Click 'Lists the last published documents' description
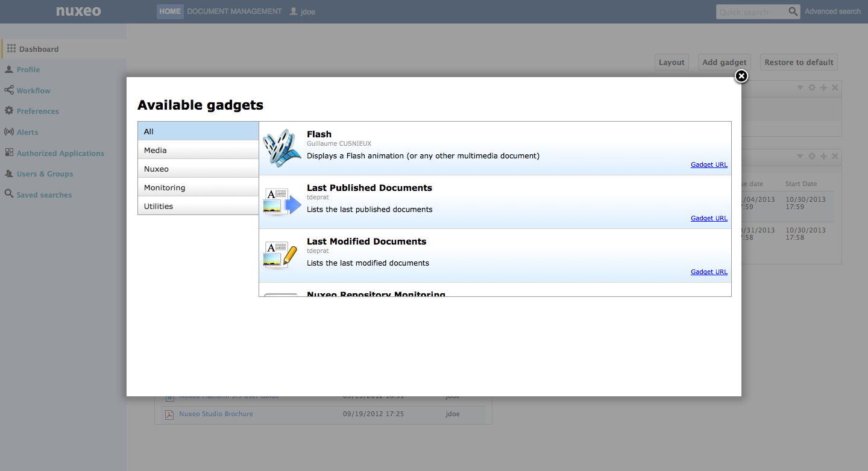 click(x=370, y=210)
